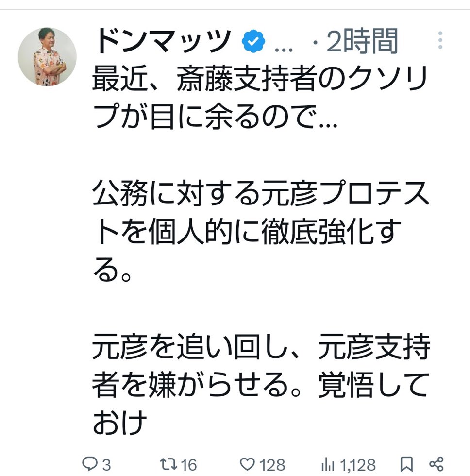Bookmark this post
This screenshot has width=470, height=476.
click(x=407, y=463)
